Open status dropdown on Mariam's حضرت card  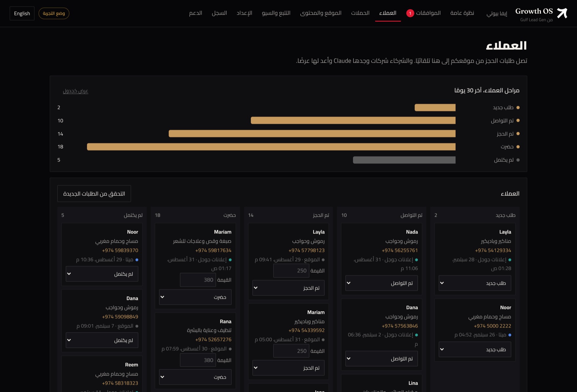195,297
